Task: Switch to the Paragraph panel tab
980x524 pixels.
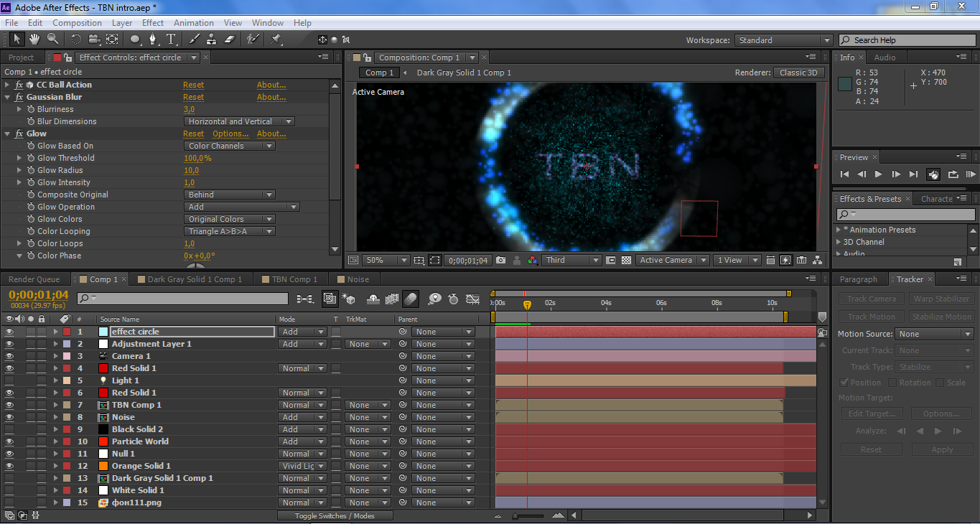Action: pos(859,279)
